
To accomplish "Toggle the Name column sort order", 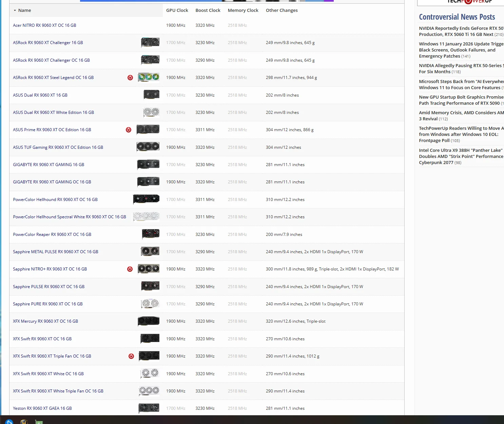I will pyautogui.click(x=24, y=10).
